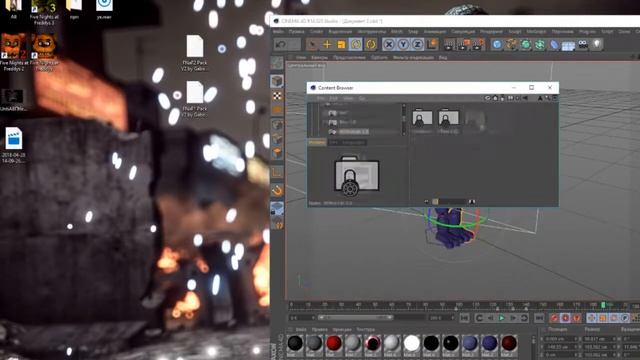Click Render View clapperboard icon
Viewport: 640px width, 360px height.
coord(450,44)
